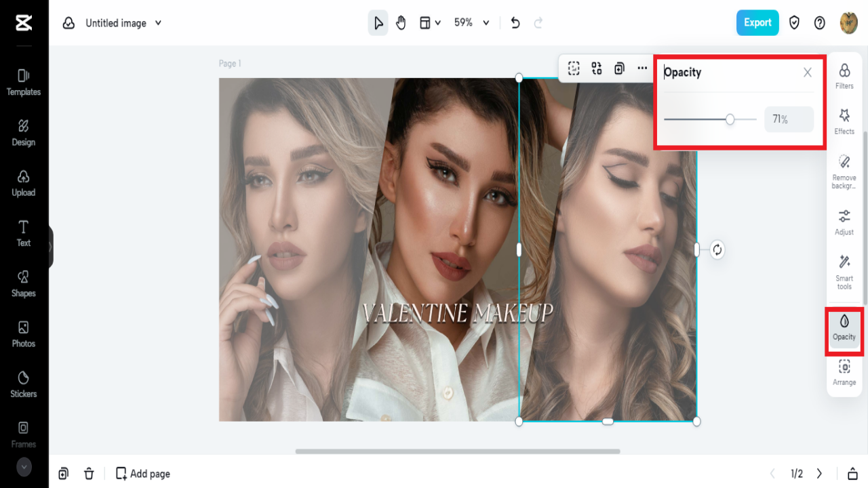
Task: Switch to the Templates panel
Action: click(23, 81)
